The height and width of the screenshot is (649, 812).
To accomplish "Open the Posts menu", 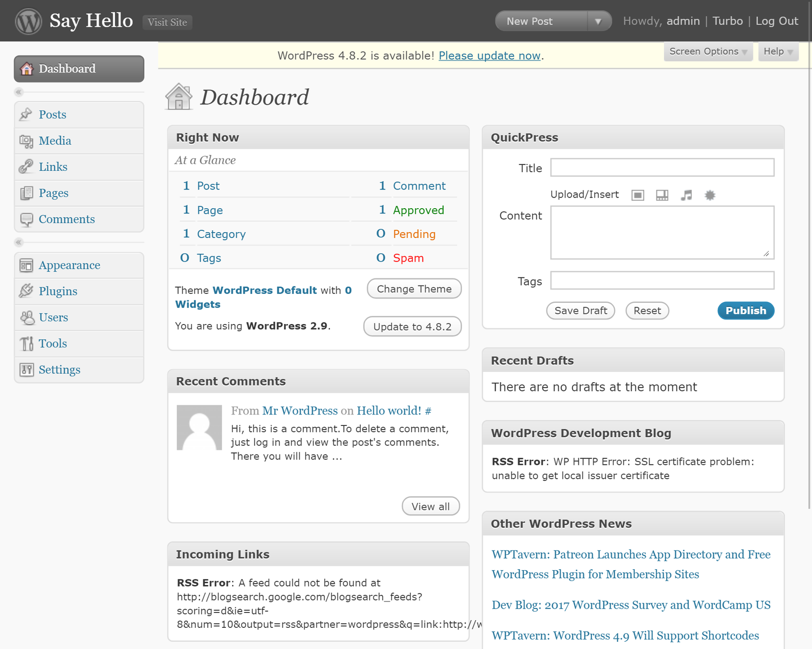I will coord(79,114).
